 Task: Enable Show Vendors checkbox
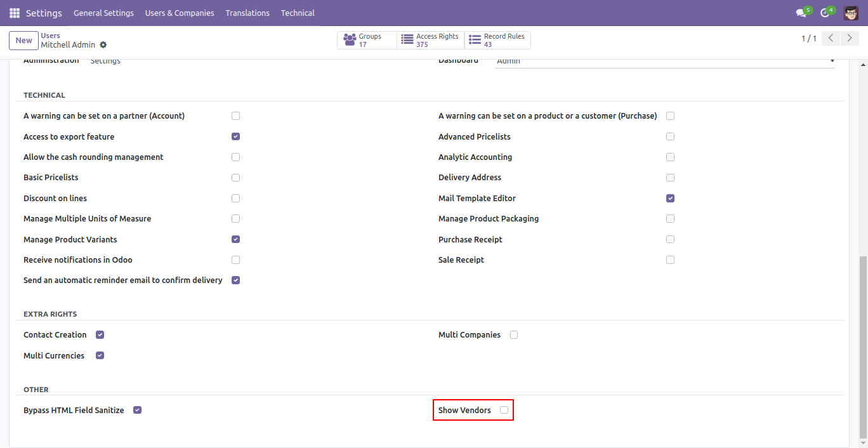504,410
